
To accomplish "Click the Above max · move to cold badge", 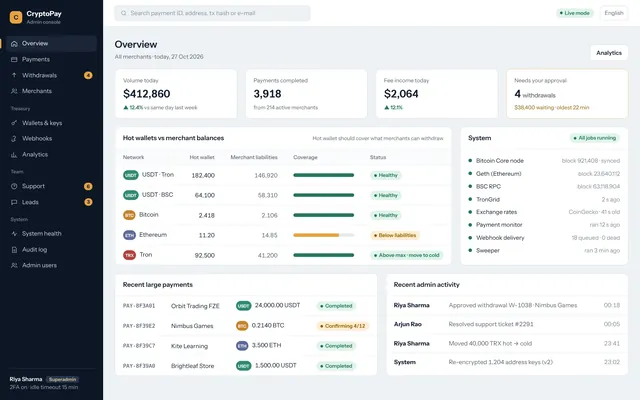I will pyautogui.click(x=406, y=255).
